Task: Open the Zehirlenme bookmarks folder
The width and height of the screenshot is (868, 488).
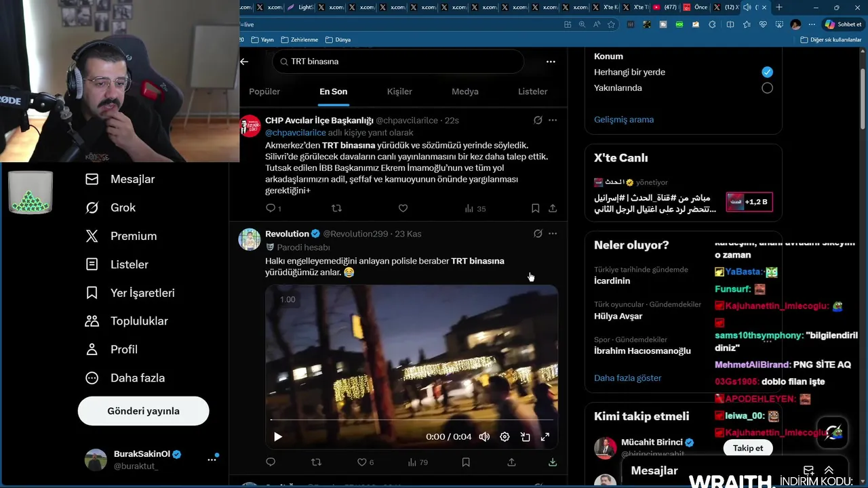Action: 299,40
